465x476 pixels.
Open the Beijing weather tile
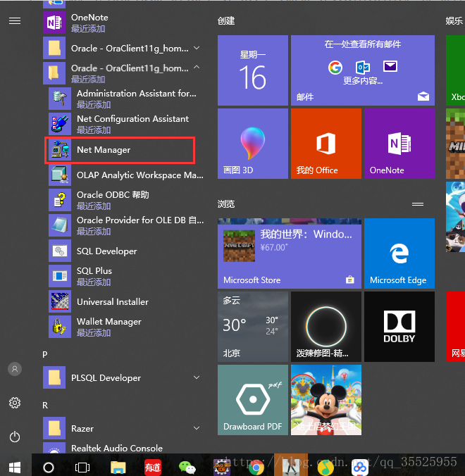(253, 327)
